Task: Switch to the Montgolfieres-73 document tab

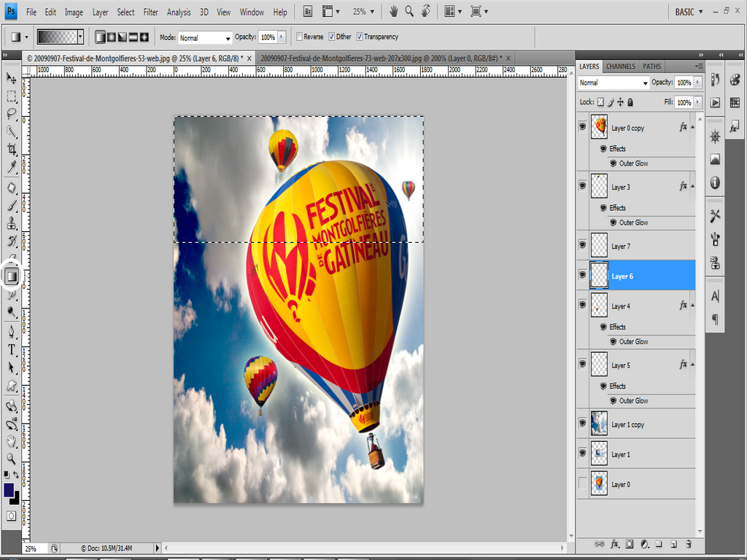Action: pyautogui.click(x=381, y=58)
